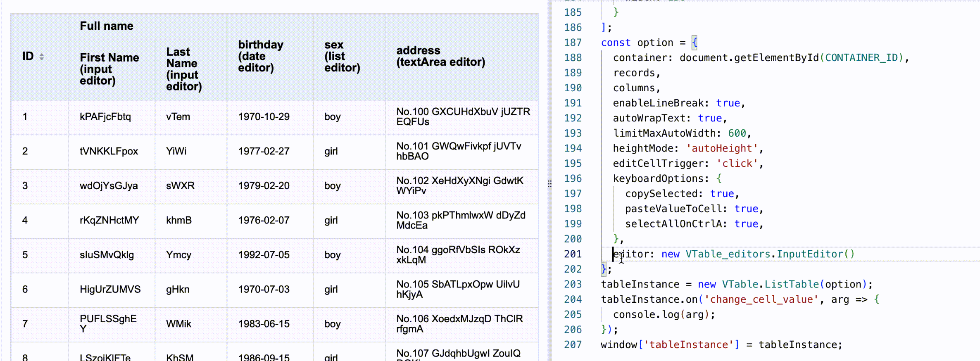The width and height of the screenshot is (980, 361).
Task: Click the ID column sort icon
Action: tap(42, 57)
